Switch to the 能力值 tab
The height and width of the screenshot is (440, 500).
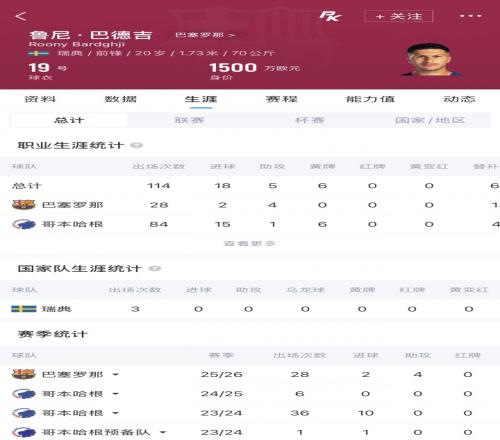tap(370, 99)
